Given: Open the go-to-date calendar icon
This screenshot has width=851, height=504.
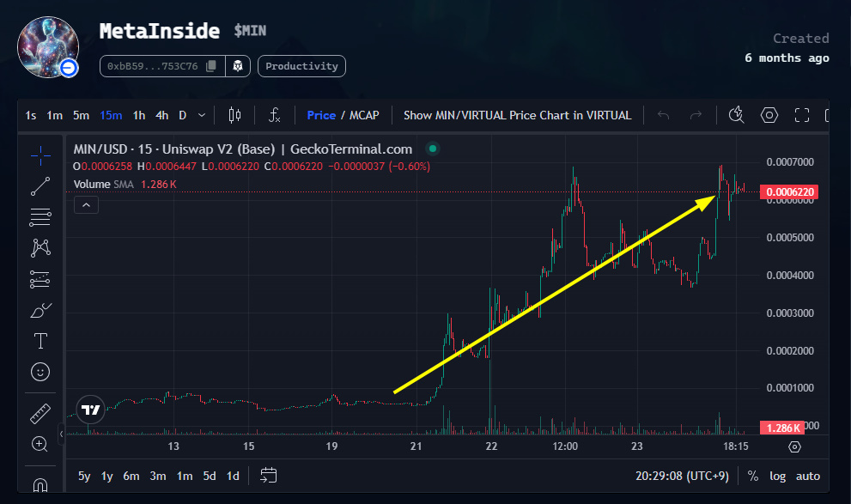Looking at the screenshot, I should click(268, 476).
